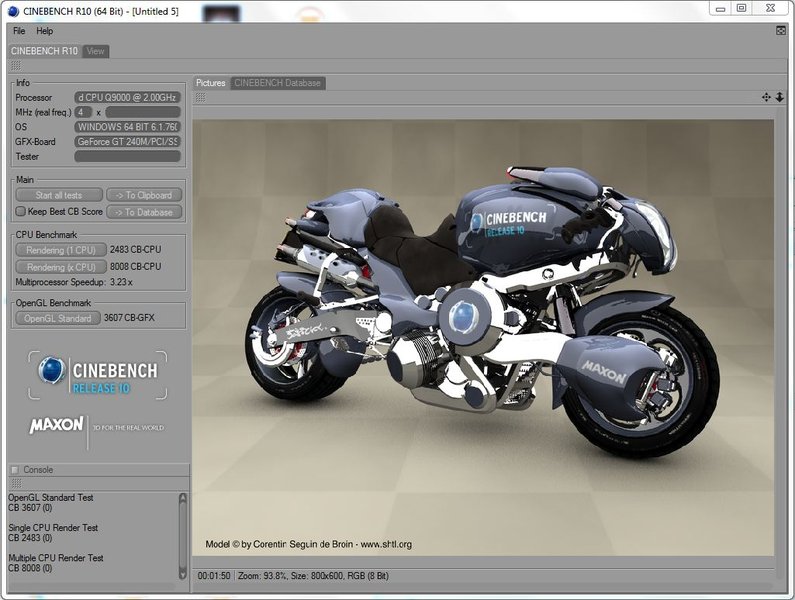Click the MAXON logo in left panel
The height and width of the screenshot is (600, 795).
pos(57,426)
